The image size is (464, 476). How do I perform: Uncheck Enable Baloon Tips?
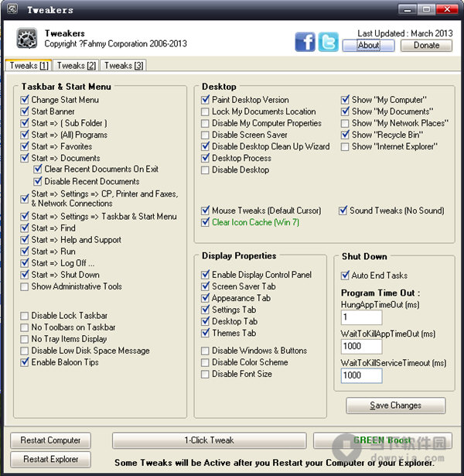click(25, 362)
